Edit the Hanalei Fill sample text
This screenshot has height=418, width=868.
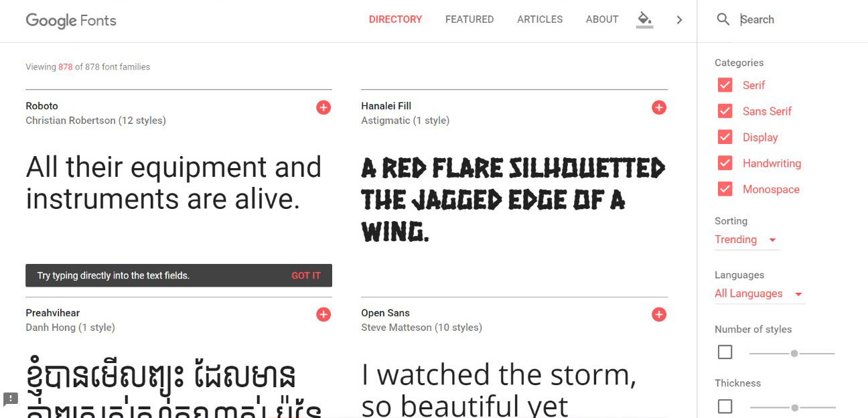point(514,200)
